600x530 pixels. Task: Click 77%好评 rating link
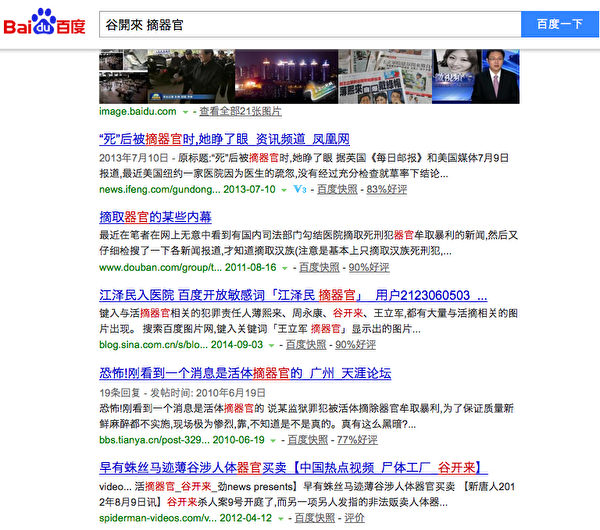pyautogui.click(x=357, y=440)
